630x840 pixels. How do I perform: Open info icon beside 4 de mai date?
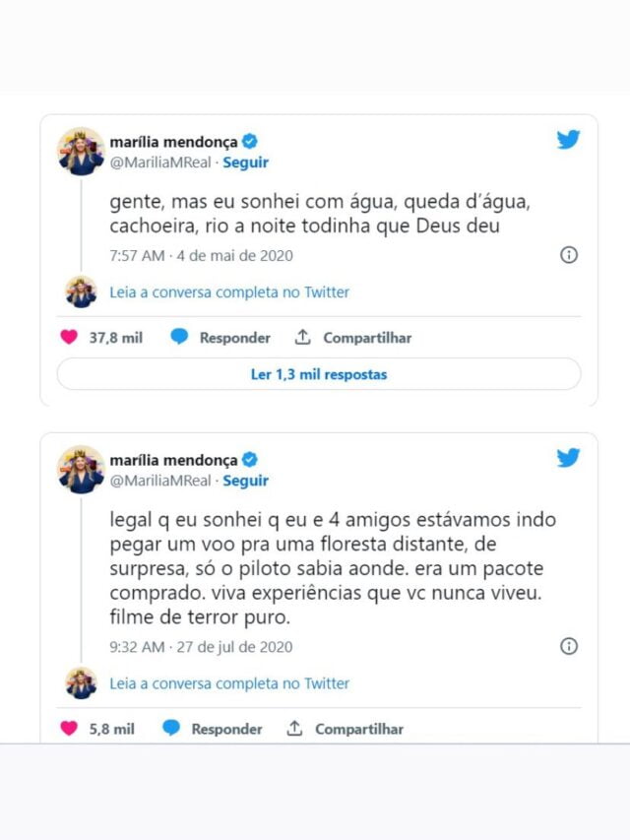568,254
